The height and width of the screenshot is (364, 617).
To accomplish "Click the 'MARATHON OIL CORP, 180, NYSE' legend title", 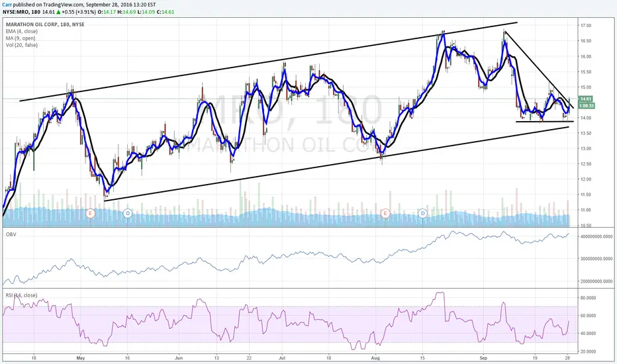I will tap(45, 24).
